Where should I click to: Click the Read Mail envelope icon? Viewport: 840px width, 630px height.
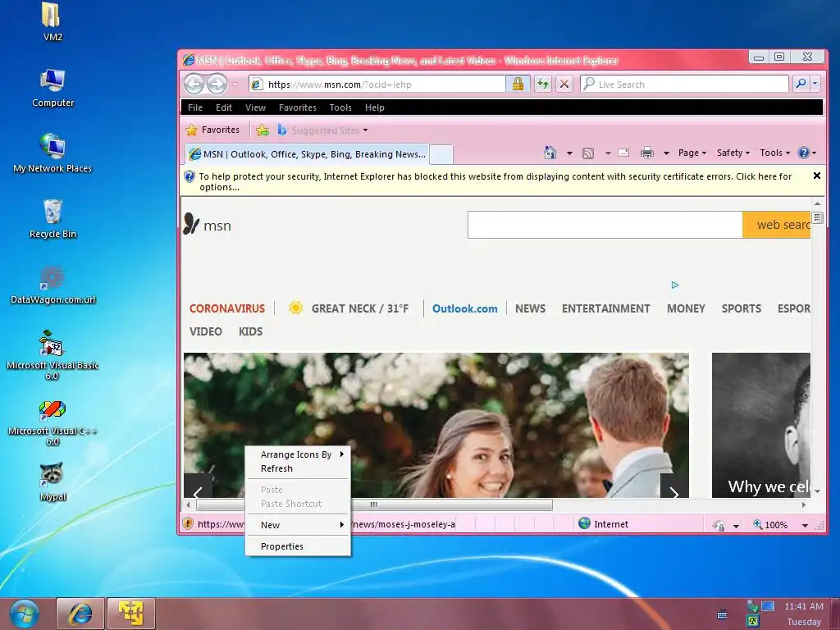(x=623, y=153)
